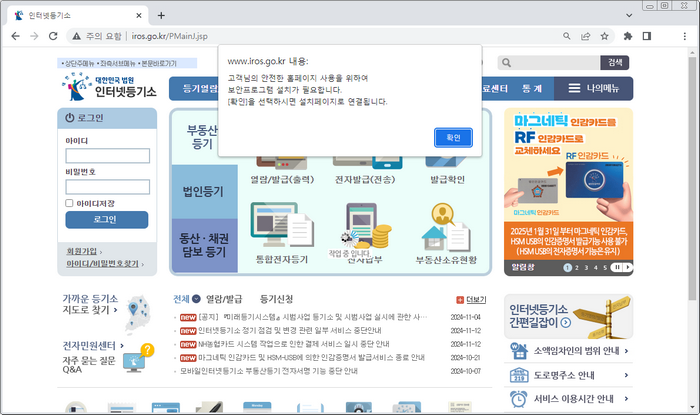Open 가까운 등기소 지도로 찾기
Image resolution: width=700 pixels, height=415 pixels.
pos(90,304)
